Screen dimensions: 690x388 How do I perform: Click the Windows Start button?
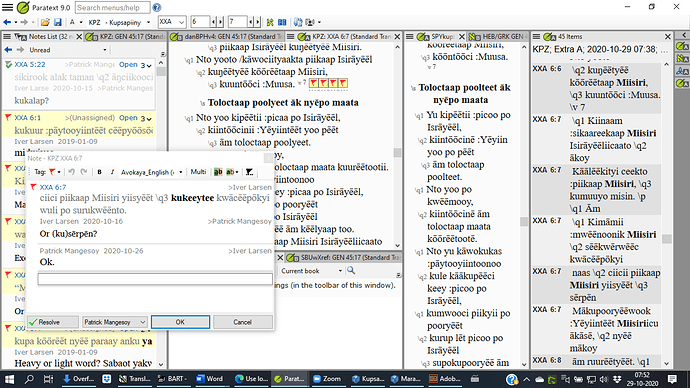(x=9, y=379)
